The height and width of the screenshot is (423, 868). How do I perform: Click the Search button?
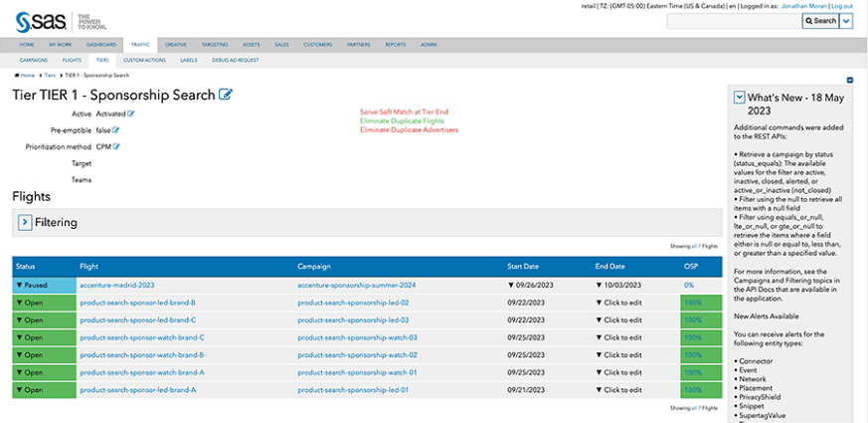(x=820, y=21)
